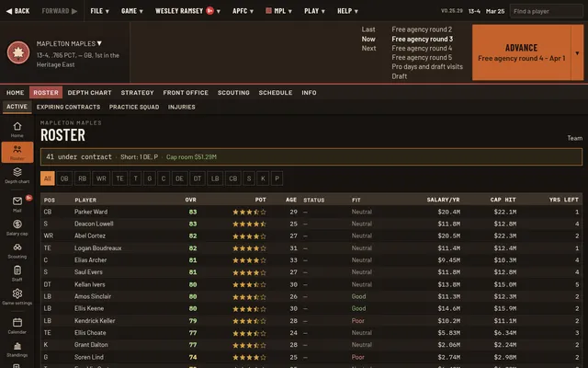Viewport: 588px width, 368px height.
Task: Open the Mail envelope icon
Action: pyautogui.click(x=17, y=201)
